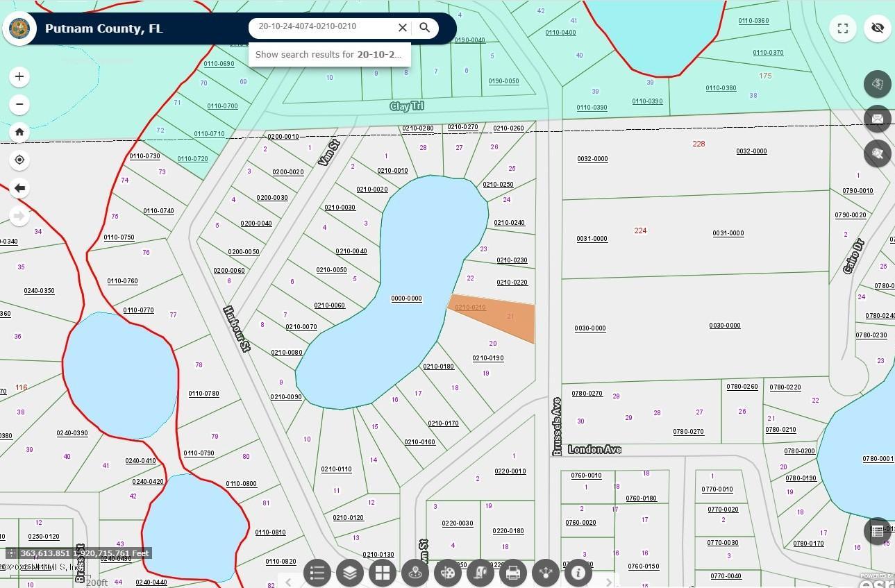Open the Print widget
Viewport: 895px width, 588px height.
click(513, 573)
